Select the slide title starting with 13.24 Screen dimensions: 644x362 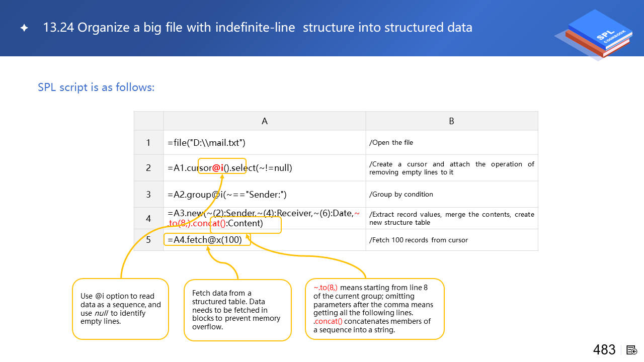click(x=258, y=28)
